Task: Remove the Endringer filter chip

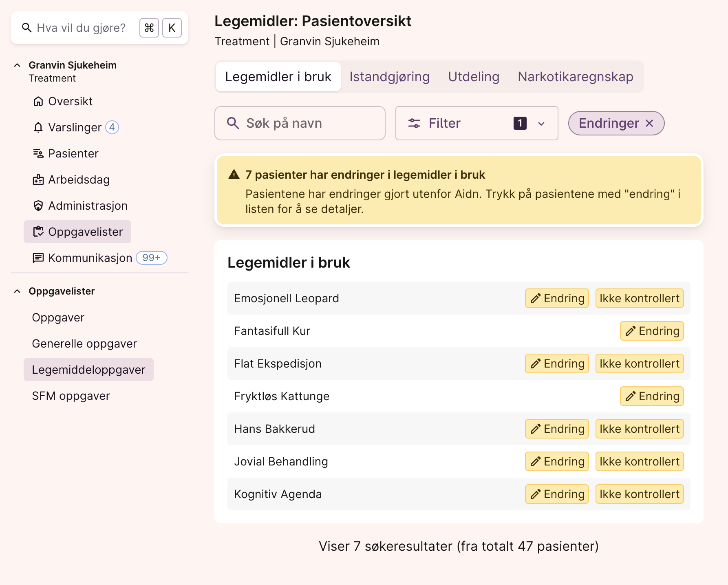Action: click(649, 123)
